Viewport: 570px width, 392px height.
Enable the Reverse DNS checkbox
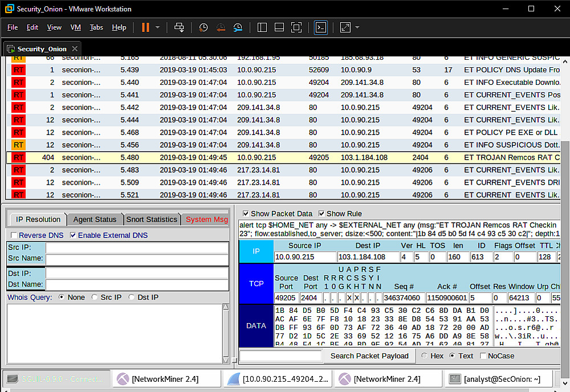click(14, 235)
